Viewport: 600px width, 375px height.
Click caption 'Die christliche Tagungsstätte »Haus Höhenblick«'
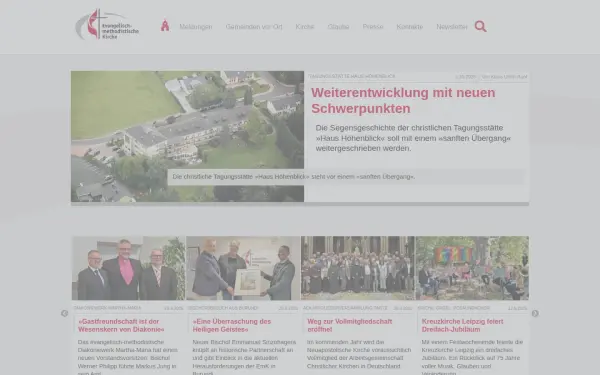tap(293, 177)
